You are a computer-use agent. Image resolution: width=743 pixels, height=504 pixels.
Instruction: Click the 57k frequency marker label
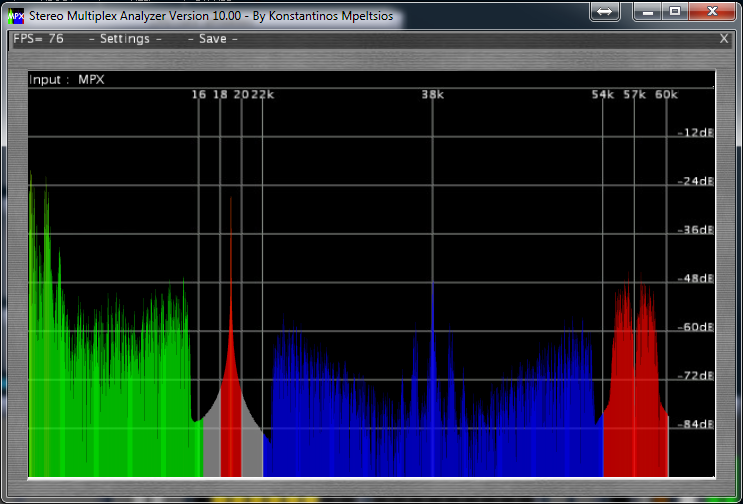(634, 95)
